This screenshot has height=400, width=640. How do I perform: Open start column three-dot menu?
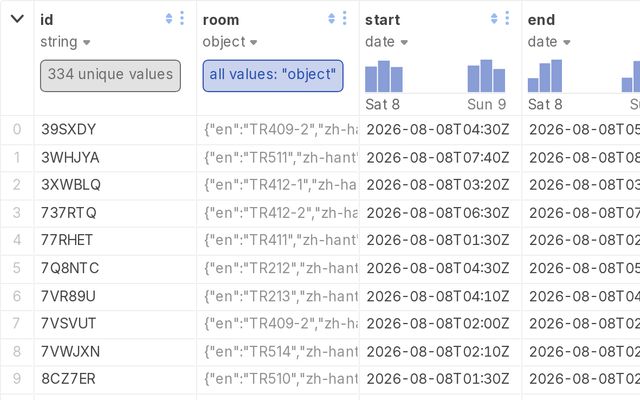507,18
